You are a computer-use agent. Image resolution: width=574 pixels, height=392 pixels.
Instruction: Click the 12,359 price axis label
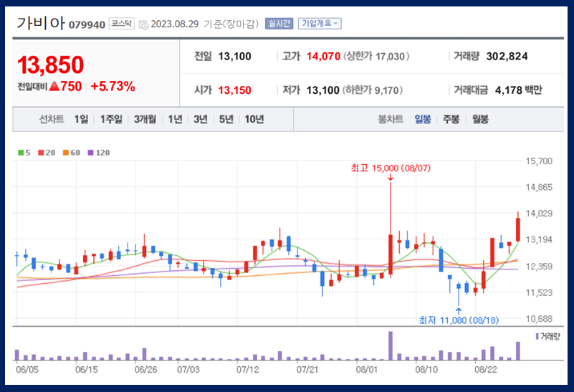pos(539,267)
